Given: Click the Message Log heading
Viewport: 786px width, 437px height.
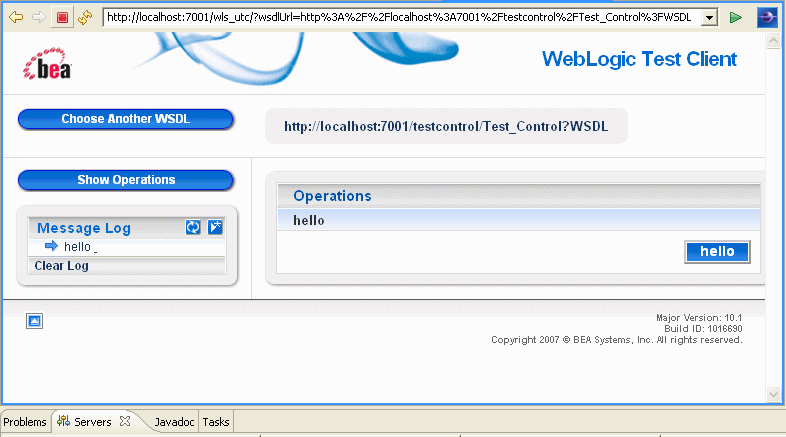Looking at the screenshot, I should tap(84, 229).
